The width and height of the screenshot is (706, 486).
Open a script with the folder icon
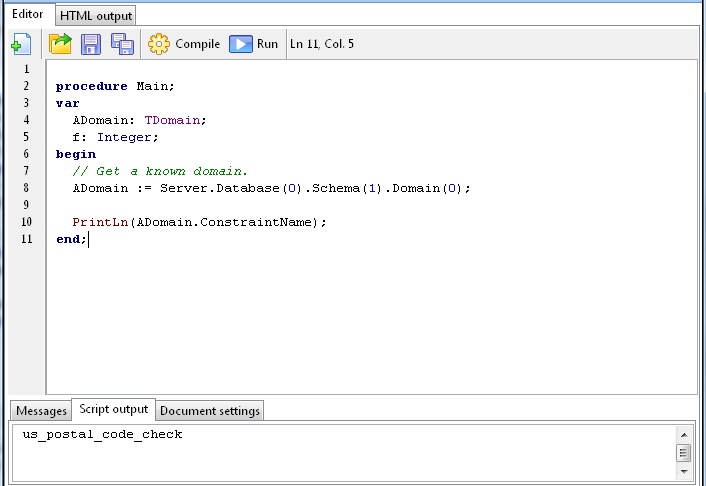coord(60,44)
